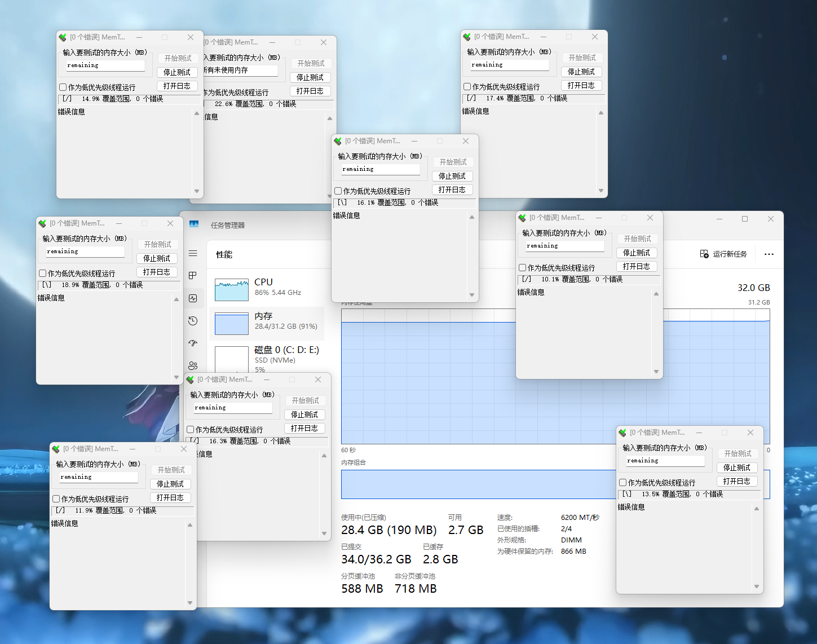Select Performance icon in Task Manager sidebar
Screen dimensions: 817x644
pyautogui.click(x=193, y=298)
